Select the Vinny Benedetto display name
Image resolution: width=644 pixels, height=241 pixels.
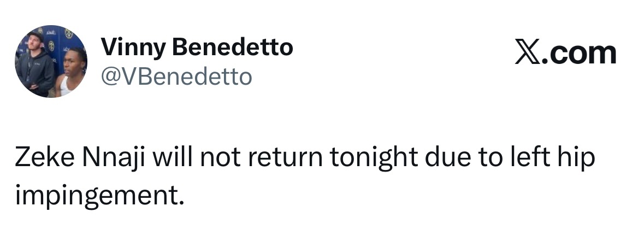click(197, 47)
